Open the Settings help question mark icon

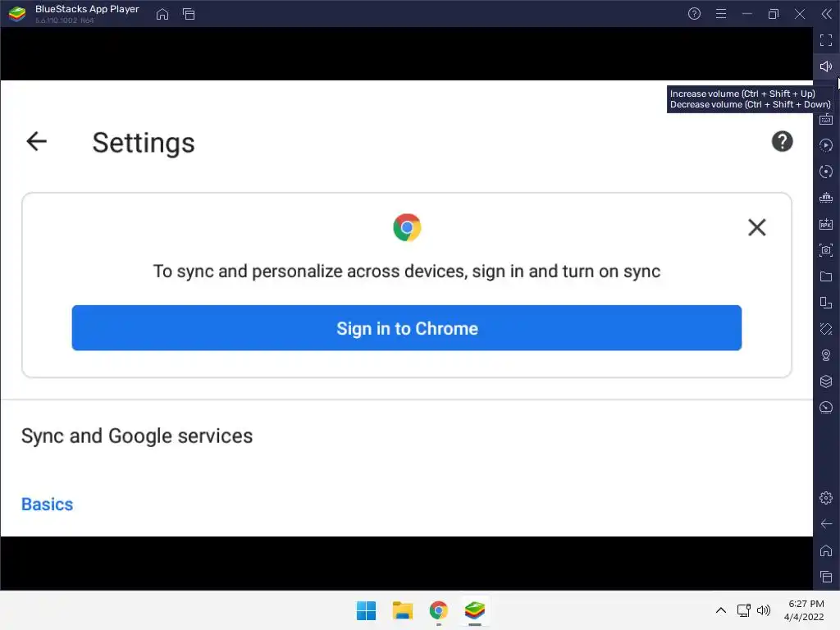(x=782, y=141)
